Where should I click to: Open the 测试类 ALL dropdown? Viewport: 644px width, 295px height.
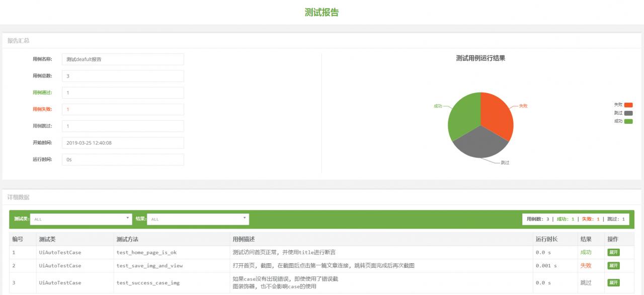coord(81,219)
